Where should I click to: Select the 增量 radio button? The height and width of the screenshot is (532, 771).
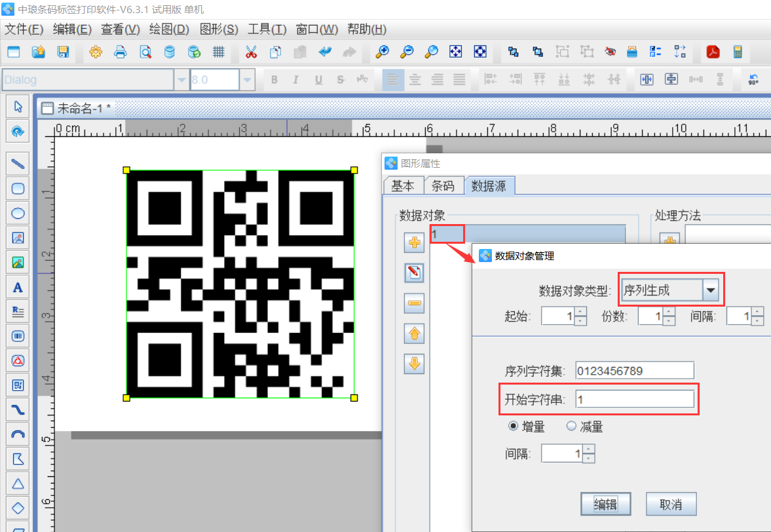[x=513, y=426]
